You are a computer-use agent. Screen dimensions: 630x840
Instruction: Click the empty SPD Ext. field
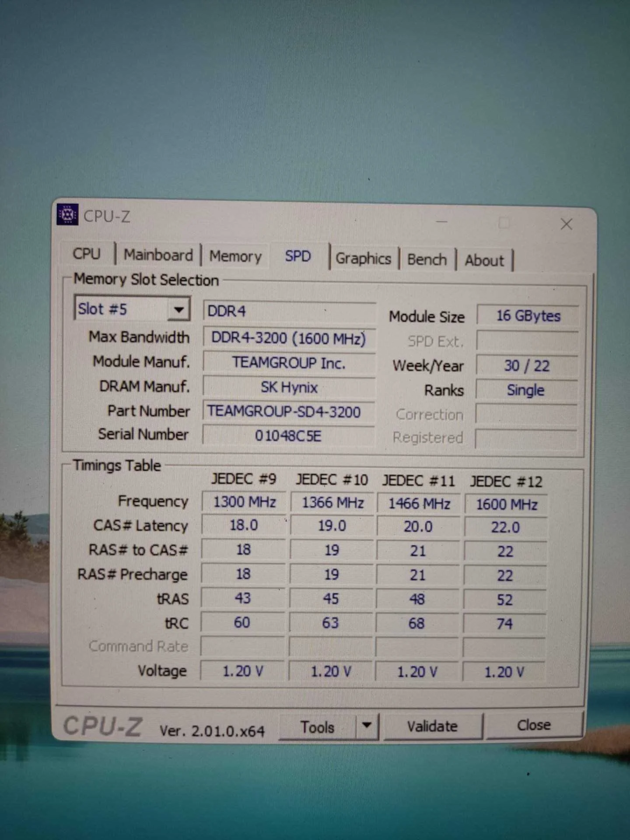(x=527, y=341)
